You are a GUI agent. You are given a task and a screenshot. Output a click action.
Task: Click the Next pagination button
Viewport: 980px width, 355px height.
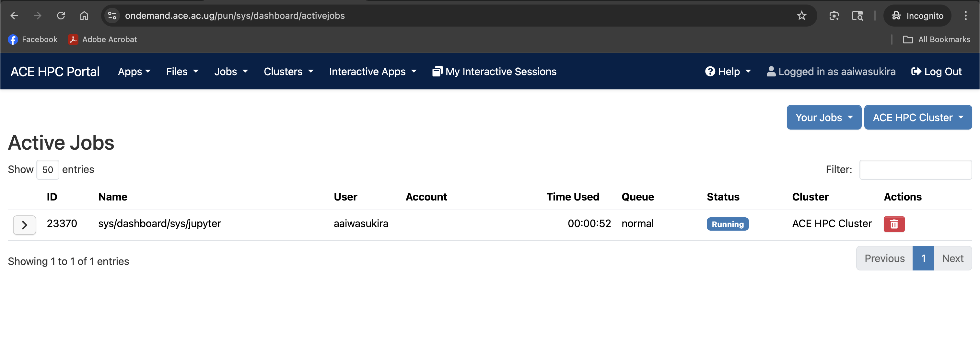[952, 258]
